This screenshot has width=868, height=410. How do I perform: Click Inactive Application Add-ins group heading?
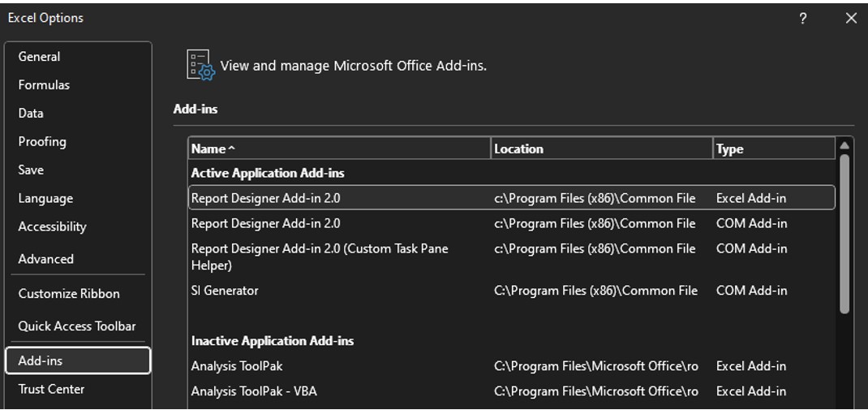(273, 341)
